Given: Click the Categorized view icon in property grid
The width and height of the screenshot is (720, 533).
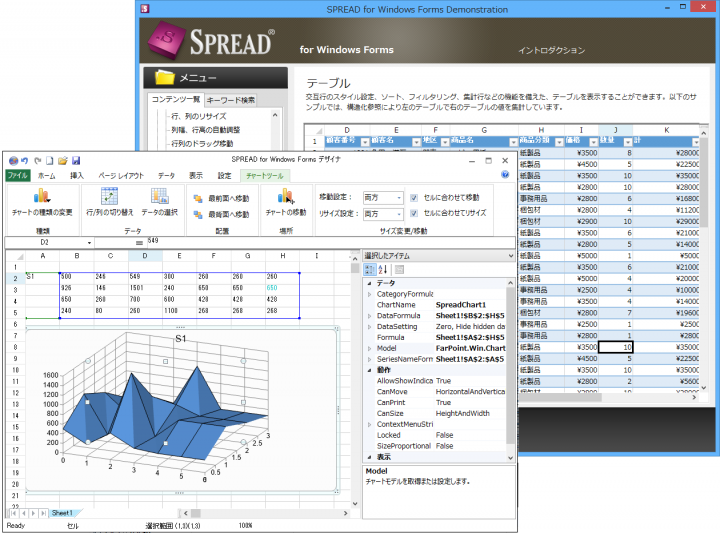Looking at the screenshot, I should (370, 269).
